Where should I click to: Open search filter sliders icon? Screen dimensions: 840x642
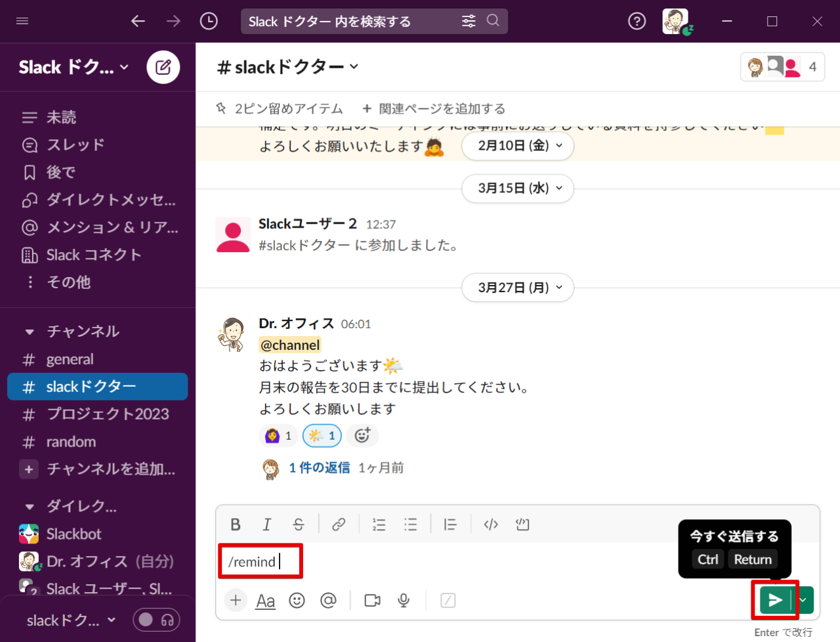point(469,21)
